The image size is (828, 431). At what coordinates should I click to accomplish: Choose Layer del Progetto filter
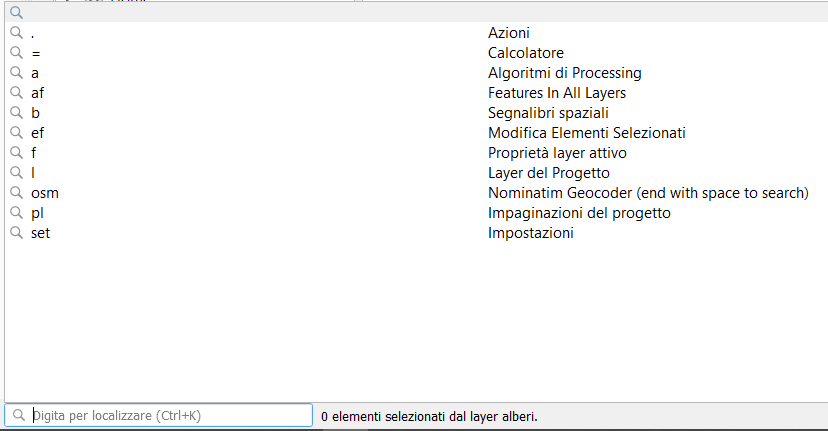pyautogui.click(x=548, y=173)
